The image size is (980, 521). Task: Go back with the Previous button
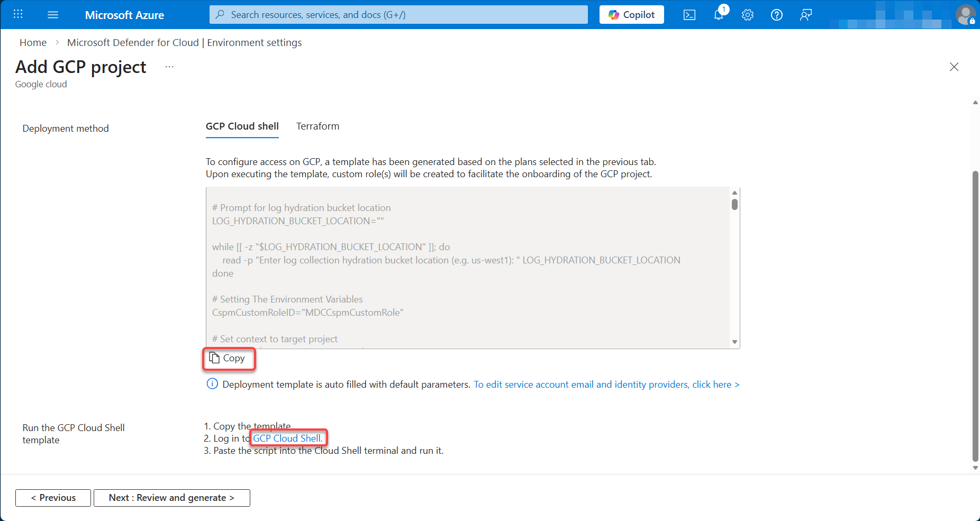pyautogui.click(x=53, y=498)
